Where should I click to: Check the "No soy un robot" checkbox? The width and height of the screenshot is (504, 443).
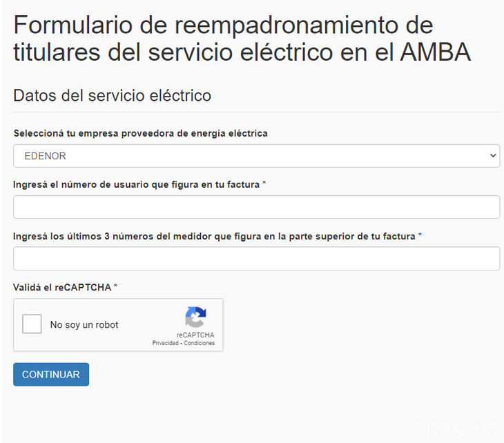coord(32,324)
